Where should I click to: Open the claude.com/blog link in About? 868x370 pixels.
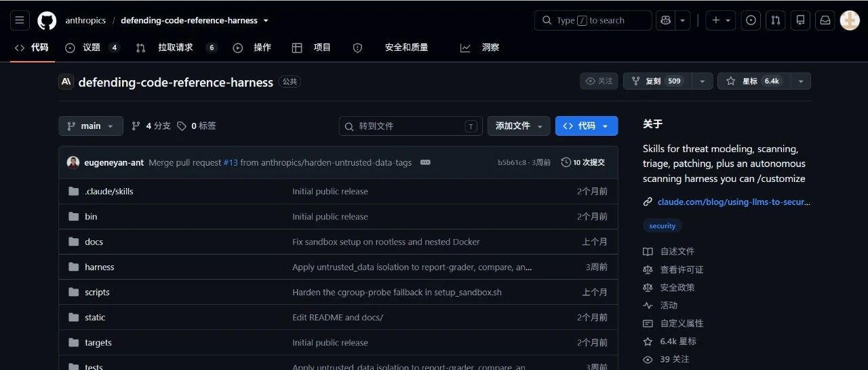pos(734,202)
